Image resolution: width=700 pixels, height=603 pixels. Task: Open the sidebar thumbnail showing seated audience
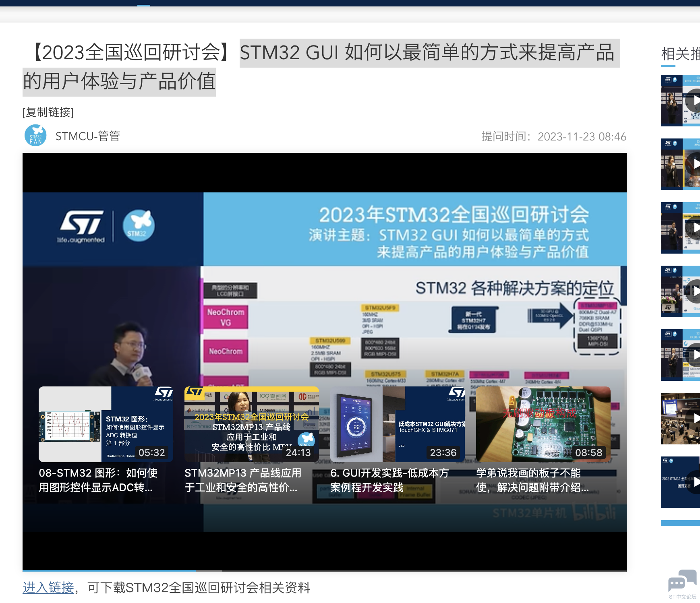pyautogui.click(x=681, y=419)
